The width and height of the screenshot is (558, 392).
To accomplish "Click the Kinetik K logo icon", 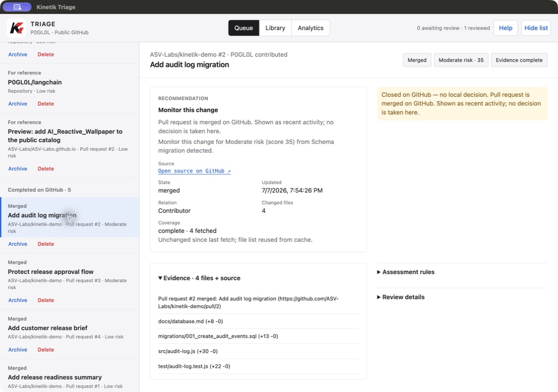I will [x=17, y=28].
